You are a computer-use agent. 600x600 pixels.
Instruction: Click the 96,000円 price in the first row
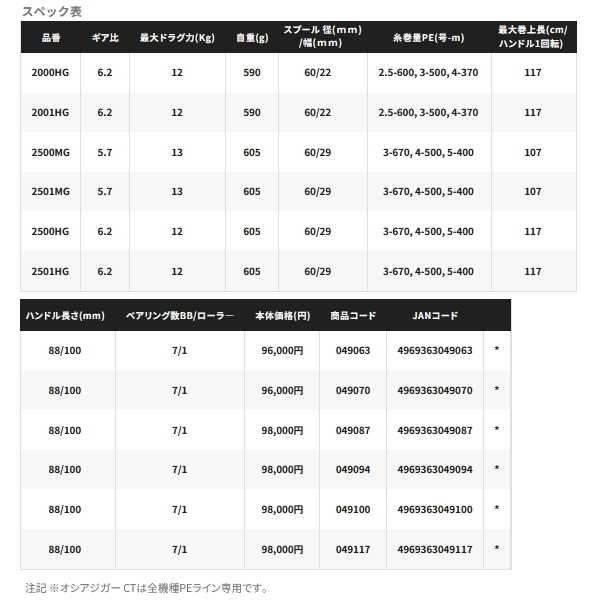click(x=282, y=351)
